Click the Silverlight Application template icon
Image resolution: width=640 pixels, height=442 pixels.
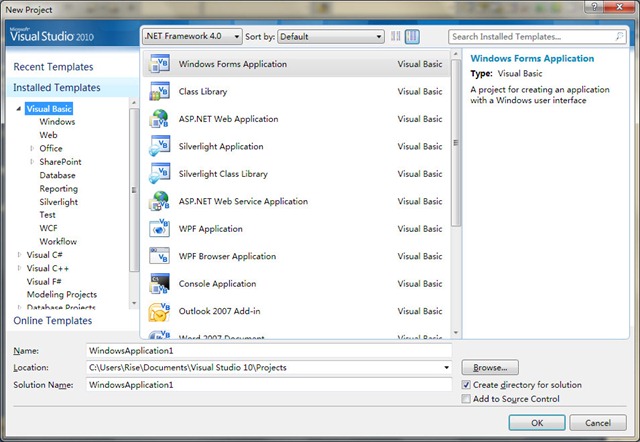(x=159, y=146)
